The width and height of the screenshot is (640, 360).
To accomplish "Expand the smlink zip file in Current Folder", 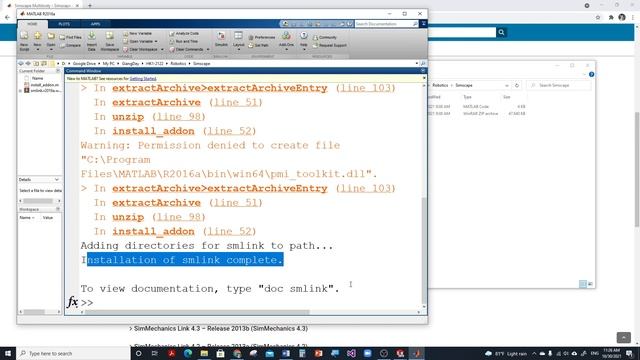I will (x=20, y=91).
